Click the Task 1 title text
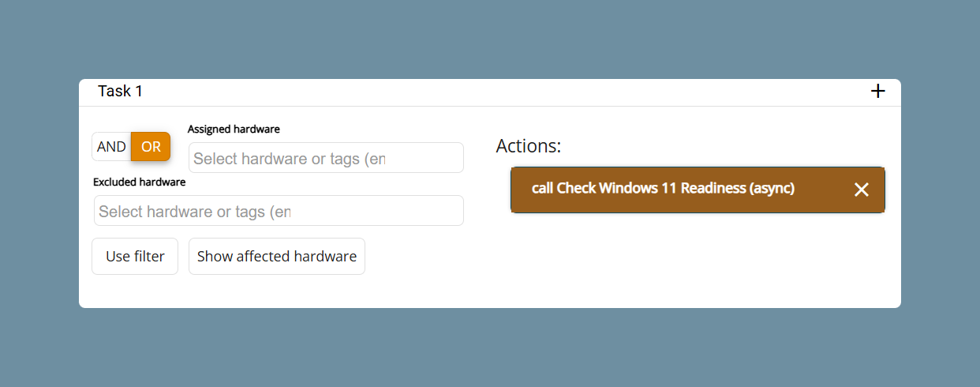Viewport: 980px width, 387px height. click(120, 92)
